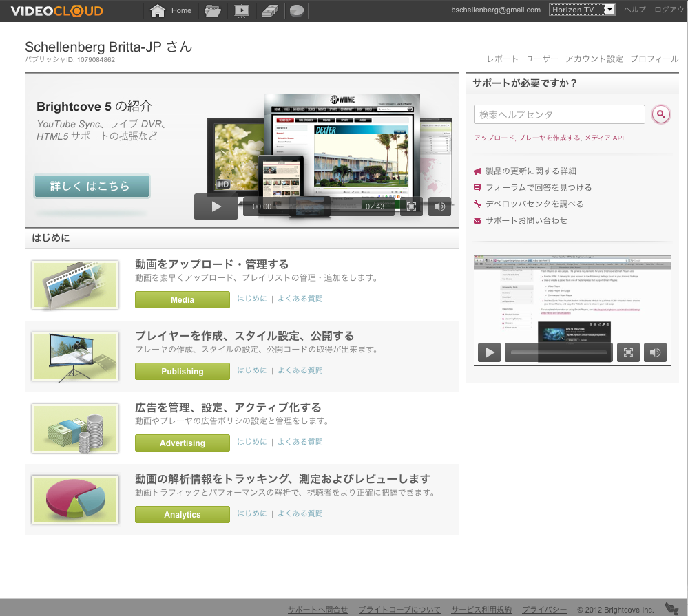This screenshot has width=688, height=616.
Task: Click the megaphone icon for product updates
Action: click(x=477, y=171)
